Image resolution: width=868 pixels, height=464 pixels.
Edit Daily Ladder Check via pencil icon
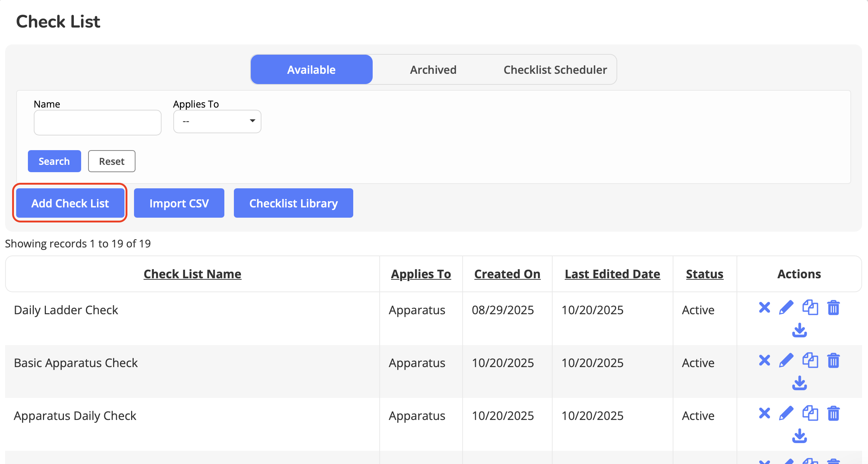pyautogui.click(x=786, y=307)
